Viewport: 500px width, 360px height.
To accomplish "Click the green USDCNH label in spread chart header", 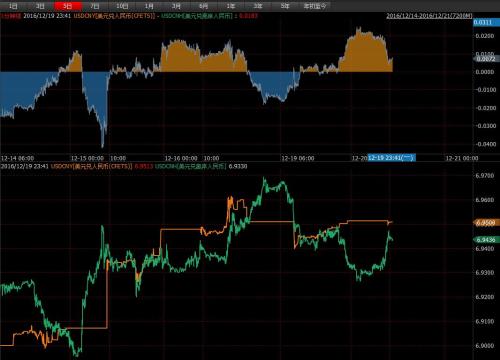I will point(197,16).
